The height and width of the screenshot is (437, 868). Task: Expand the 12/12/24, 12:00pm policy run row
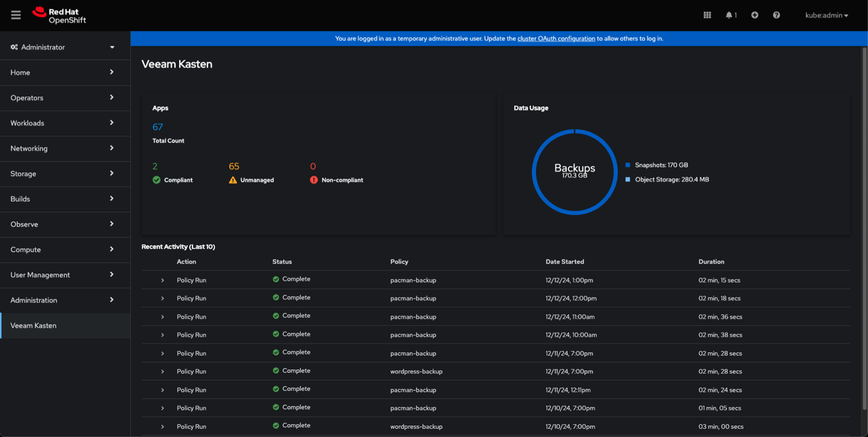tap(163, 299)
